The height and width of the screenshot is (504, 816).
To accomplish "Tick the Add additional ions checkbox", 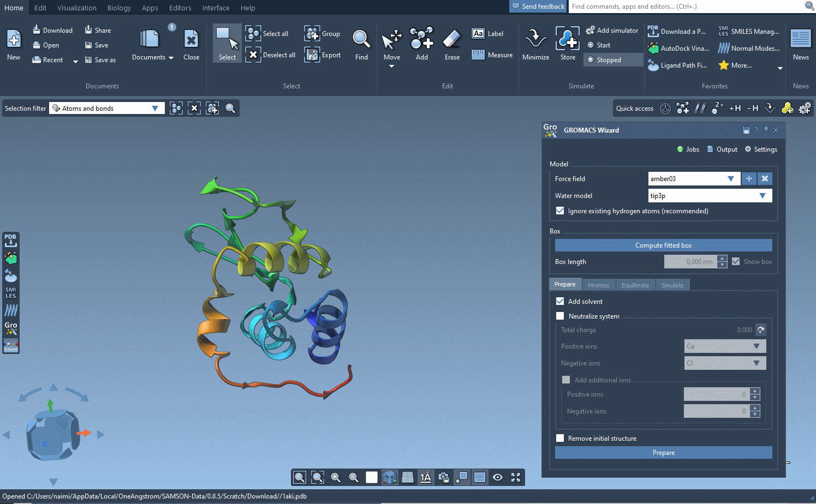I will [x=566, y=380].
